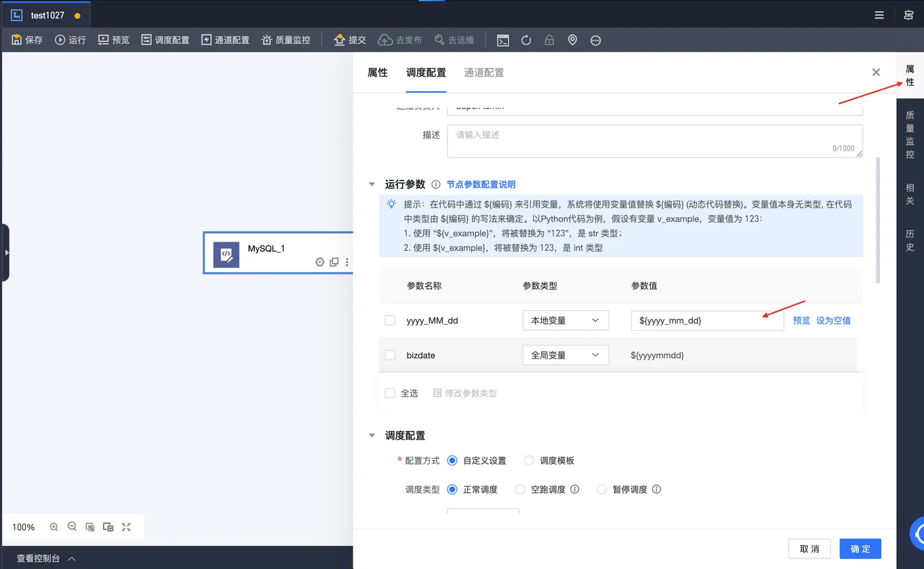The height and width of the screenshot is (569, 924).
Task: Open 调度配置 from the top toolbar
Action: [x=165, y=40]
